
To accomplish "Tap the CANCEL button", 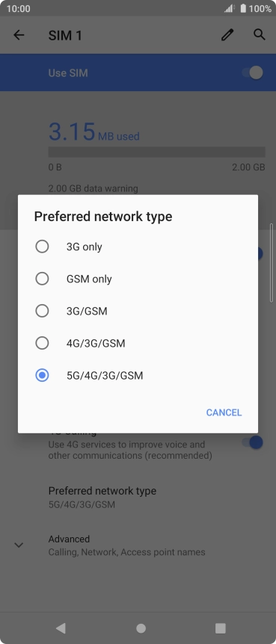I will pos(224,412).
